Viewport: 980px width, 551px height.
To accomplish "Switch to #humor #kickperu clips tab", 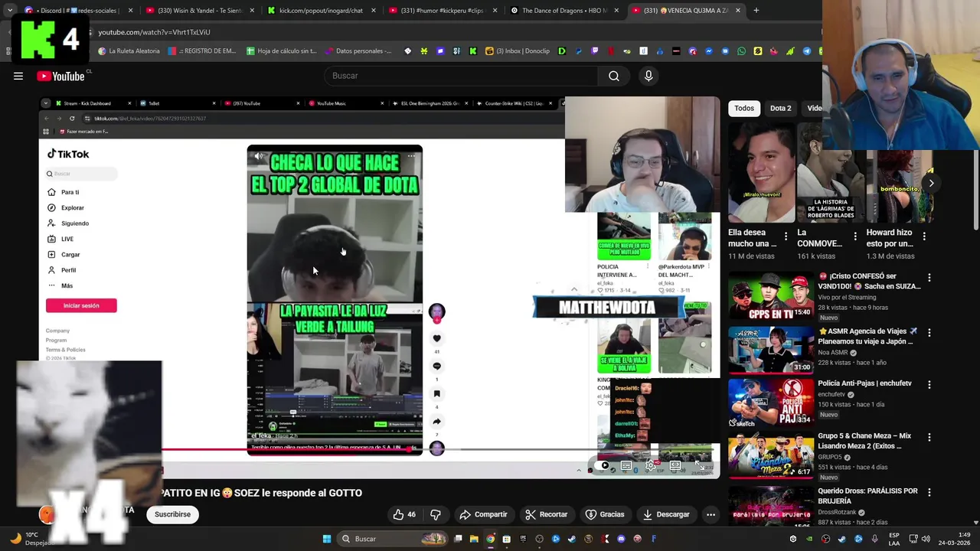I will pyautogui.click(x=444, y=11).
